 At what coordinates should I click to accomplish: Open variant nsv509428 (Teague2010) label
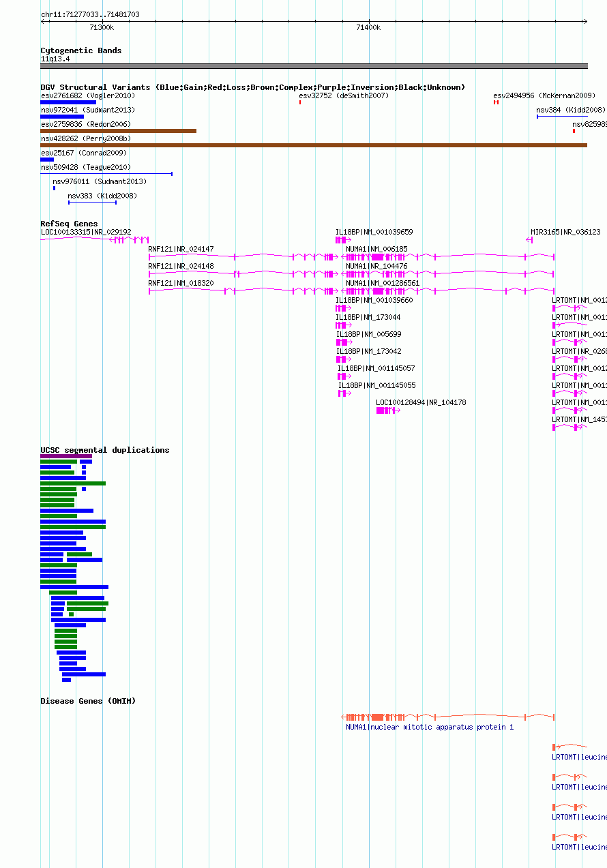tap(86, 167)
